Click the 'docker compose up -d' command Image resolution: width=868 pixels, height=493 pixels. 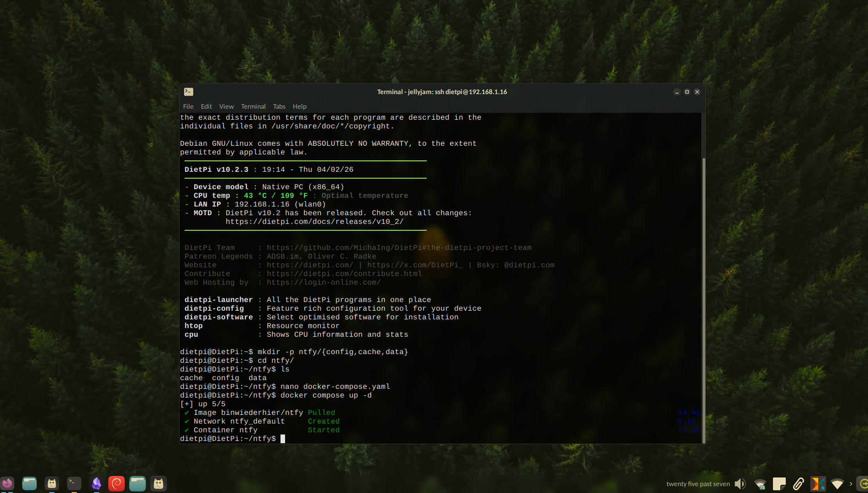(x=326, y=395)
